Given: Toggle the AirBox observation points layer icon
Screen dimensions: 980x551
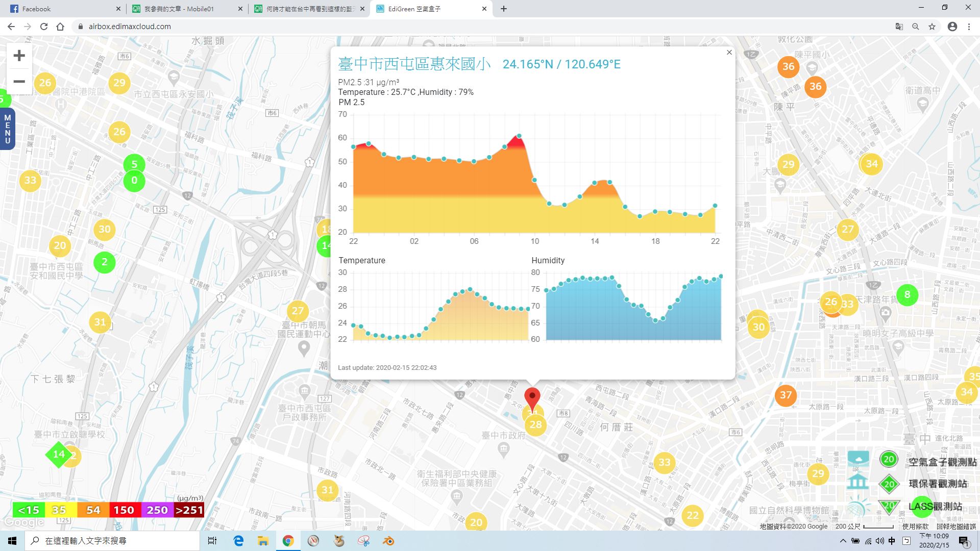Looking at the screenshot, I should point(859,459).
